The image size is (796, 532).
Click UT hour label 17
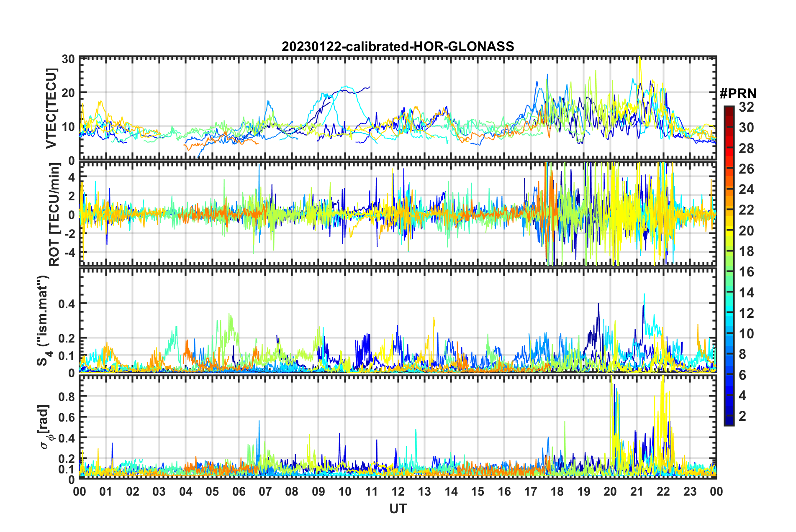tap(531, 491)
